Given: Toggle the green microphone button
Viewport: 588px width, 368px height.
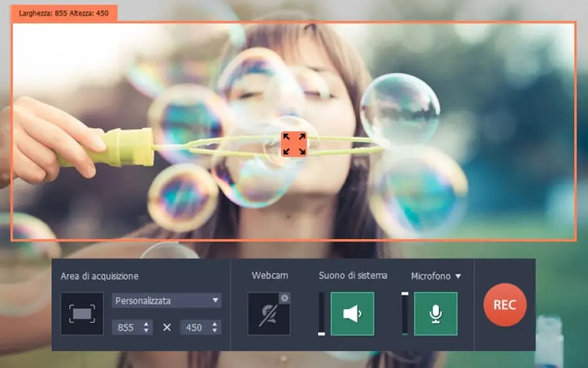Looking at the screenshot, I should tap(436, 314).
